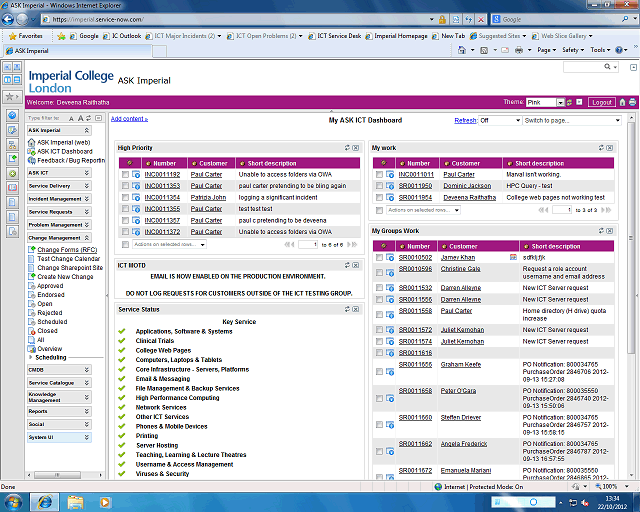Open the Switch to page dropdown

click(x=574, y=120)
